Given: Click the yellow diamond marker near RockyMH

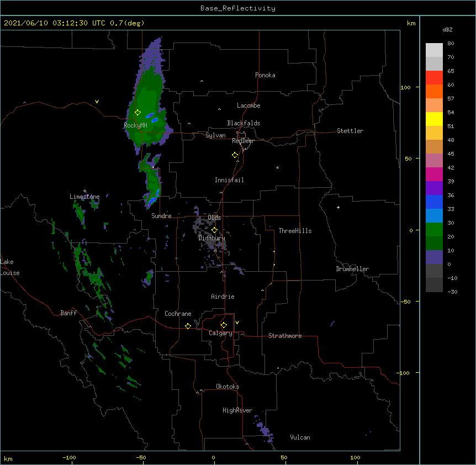Looking at the screenshot, I should 137,113.
